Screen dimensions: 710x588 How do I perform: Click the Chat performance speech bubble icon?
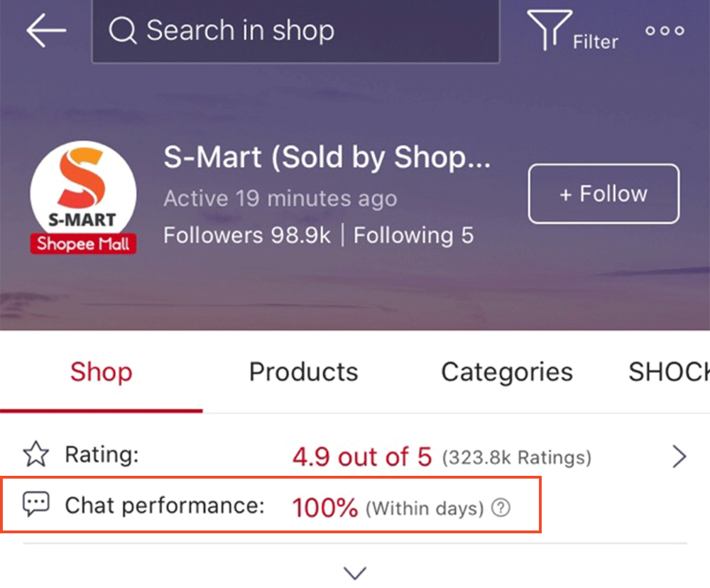click(x=35, y=505)
